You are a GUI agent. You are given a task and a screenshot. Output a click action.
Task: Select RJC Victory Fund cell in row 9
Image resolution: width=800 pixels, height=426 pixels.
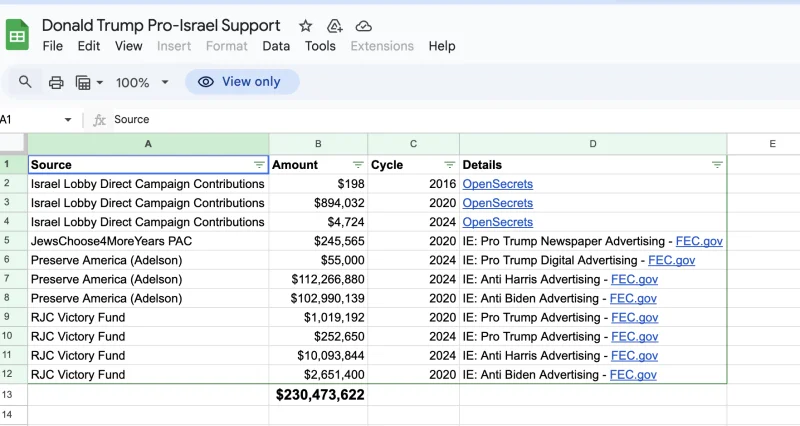(x=148, y=317)
